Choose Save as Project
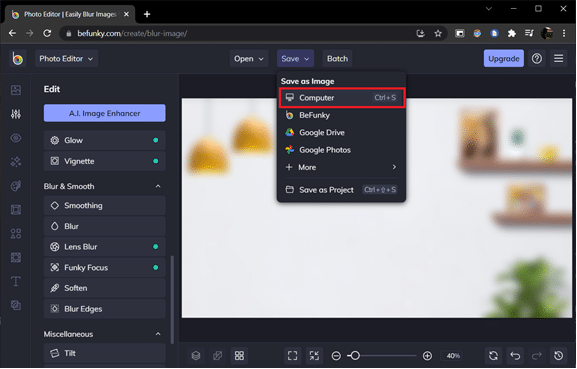 [341, 190]
